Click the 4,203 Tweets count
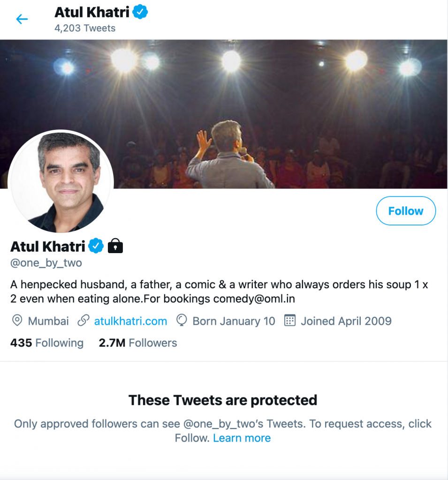This screenshot has height=480, width=448. click(x=85, y=28)
